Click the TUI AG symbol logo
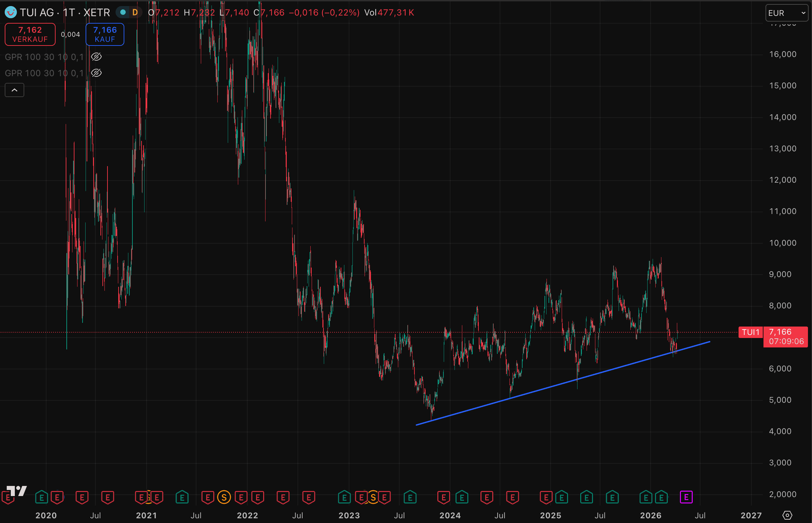 click(x=10, y=12)
